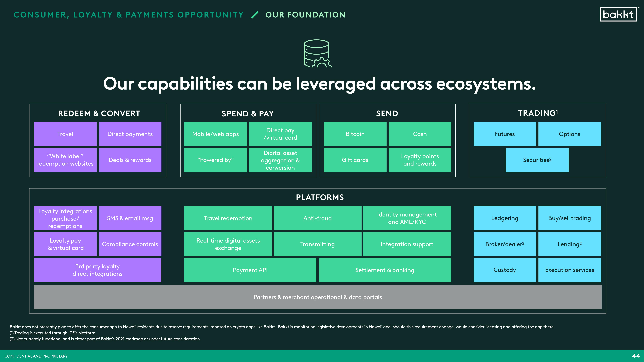Click the PLATFORMS heading
This screenshot has height=362, width=644.
tap(320, 197)
